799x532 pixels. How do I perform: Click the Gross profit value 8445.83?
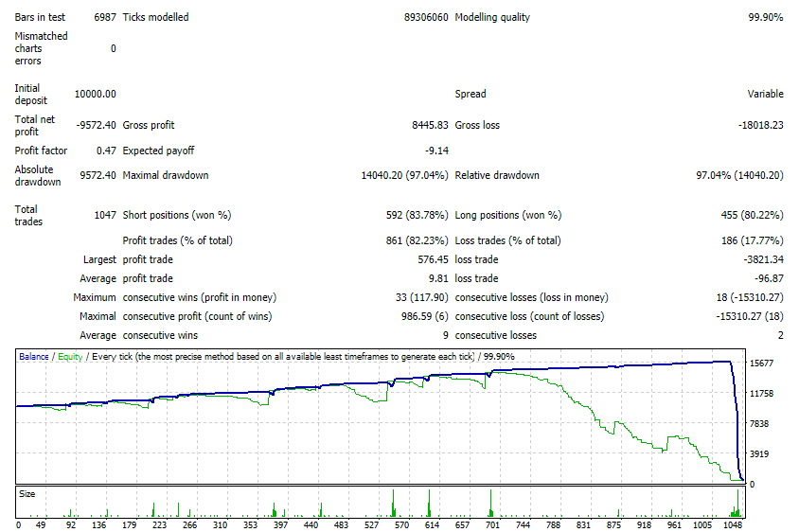pyautogui.click(x=430, y=125)
